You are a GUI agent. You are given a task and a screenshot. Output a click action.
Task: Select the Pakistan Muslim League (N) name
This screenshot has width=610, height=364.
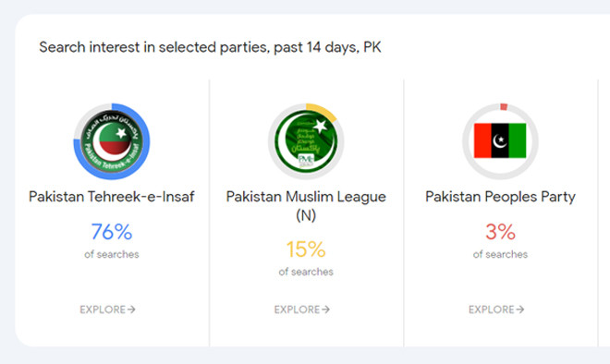(306, 206)
